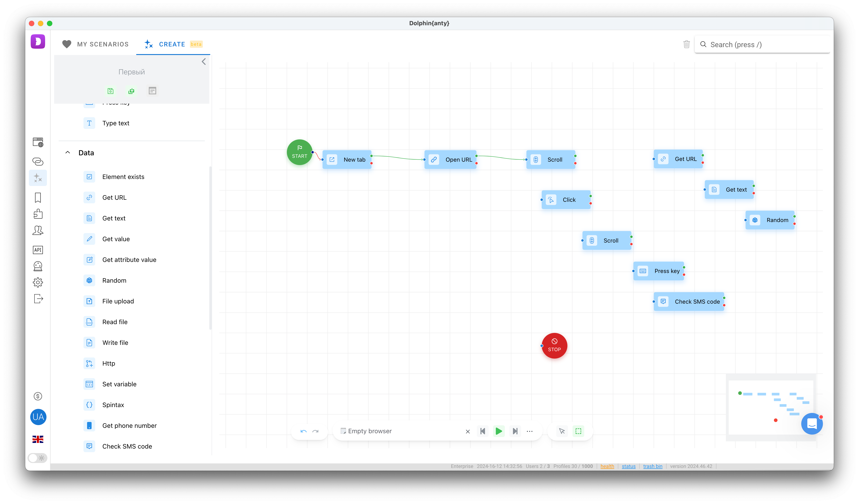Open the teams section in the sidebar
This screenshot has height=504, width=859.
click(x=37, y=230)
